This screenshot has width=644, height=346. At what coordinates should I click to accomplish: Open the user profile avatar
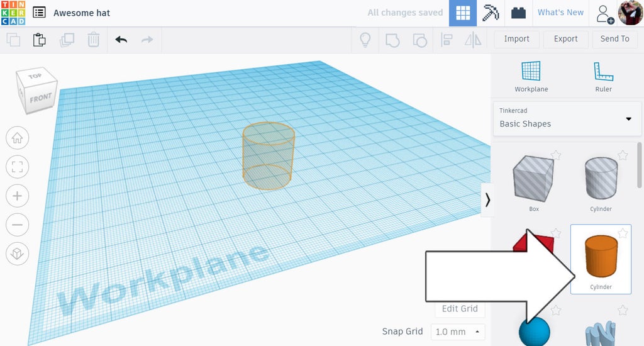click(x=630, y=13)
